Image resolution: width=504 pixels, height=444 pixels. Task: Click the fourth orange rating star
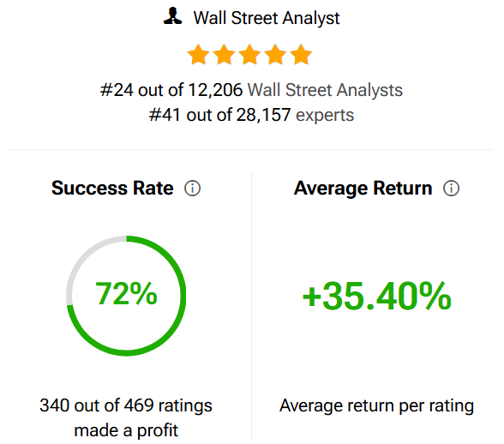[x=275, y=55]
